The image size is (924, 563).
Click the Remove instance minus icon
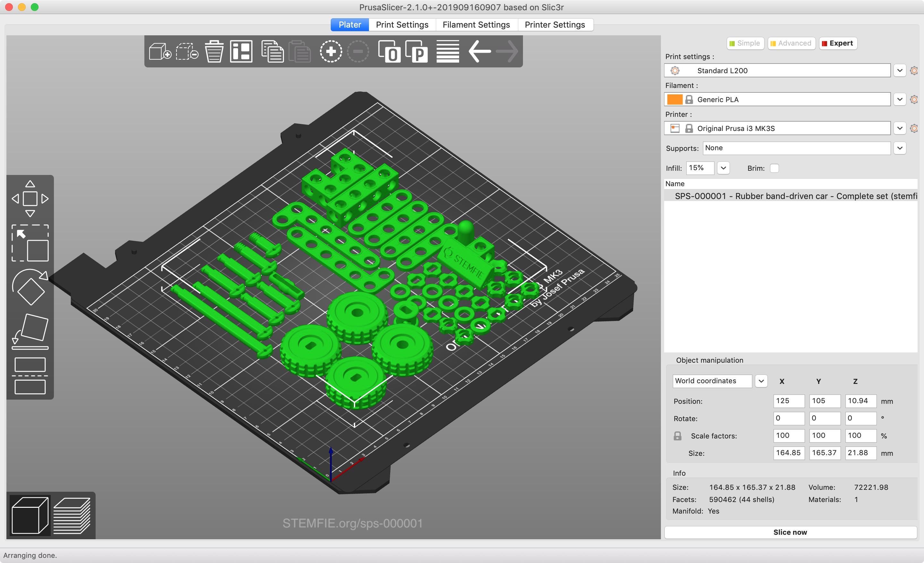358,51
